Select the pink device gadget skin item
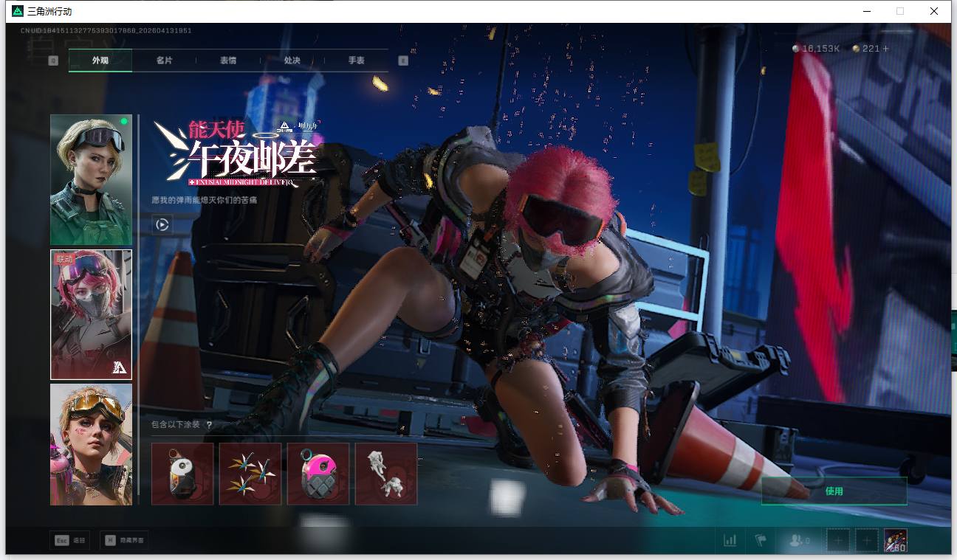The width and height of the screenshot is (957, 560). 318,474
